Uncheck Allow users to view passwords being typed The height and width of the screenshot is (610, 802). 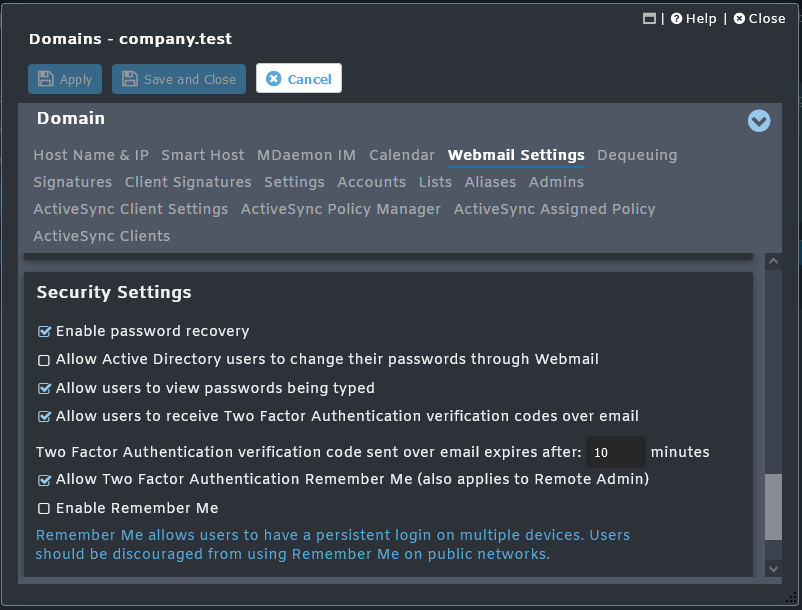point(44,388)
